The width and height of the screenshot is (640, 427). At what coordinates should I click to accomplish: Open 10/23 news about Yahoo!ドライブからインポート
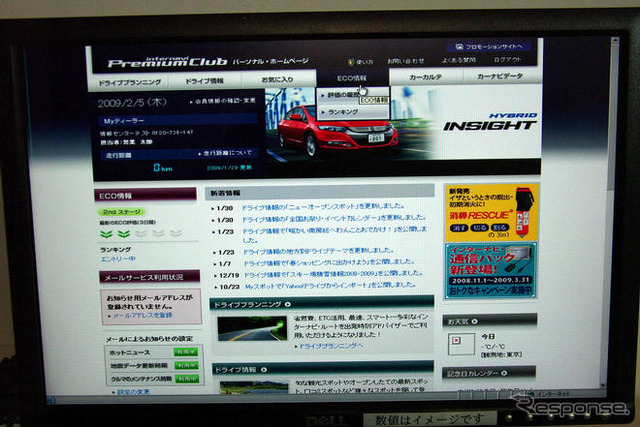330,286
